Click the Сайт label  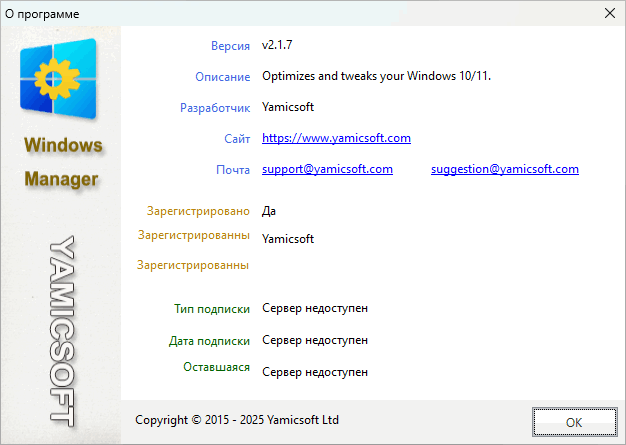pos(237,139)
